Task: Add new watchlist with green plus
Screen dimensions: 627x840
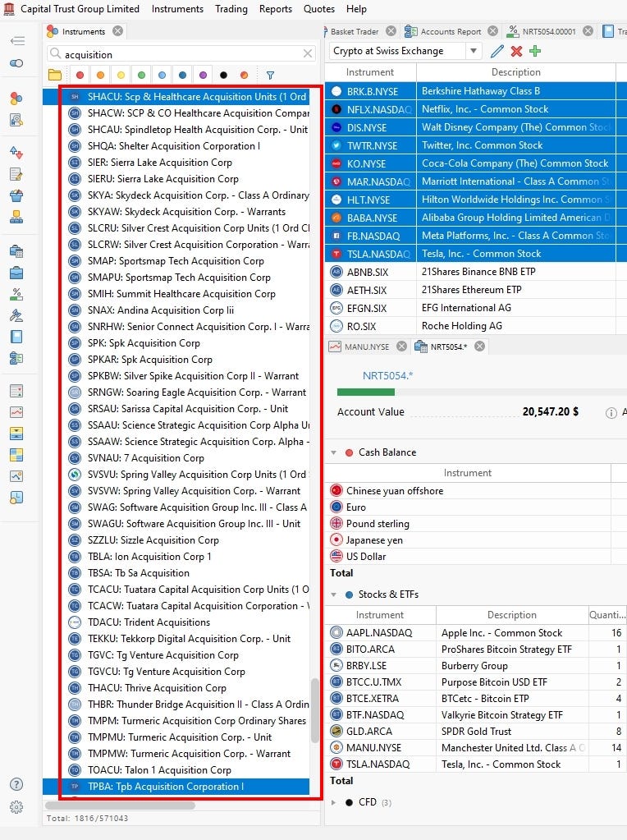Action: [x=535, y=52]
